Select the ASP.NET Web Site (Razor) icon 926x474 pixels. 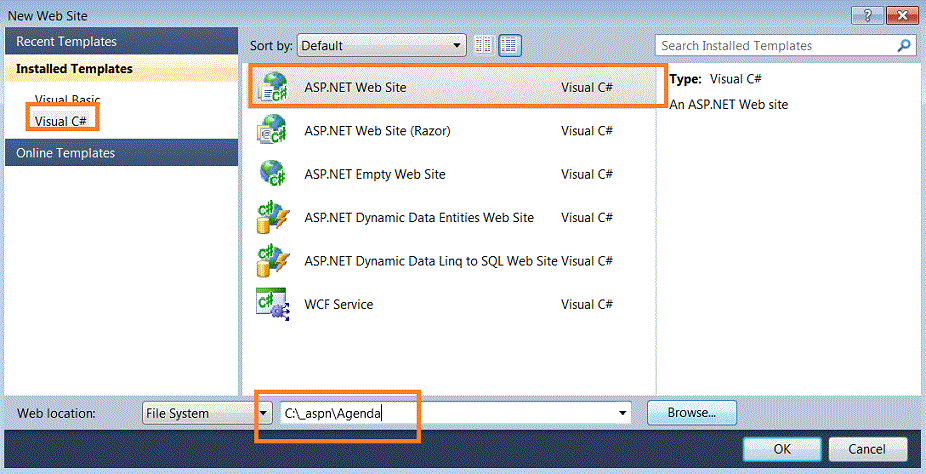pyautogui.click(x=272, y=130)
